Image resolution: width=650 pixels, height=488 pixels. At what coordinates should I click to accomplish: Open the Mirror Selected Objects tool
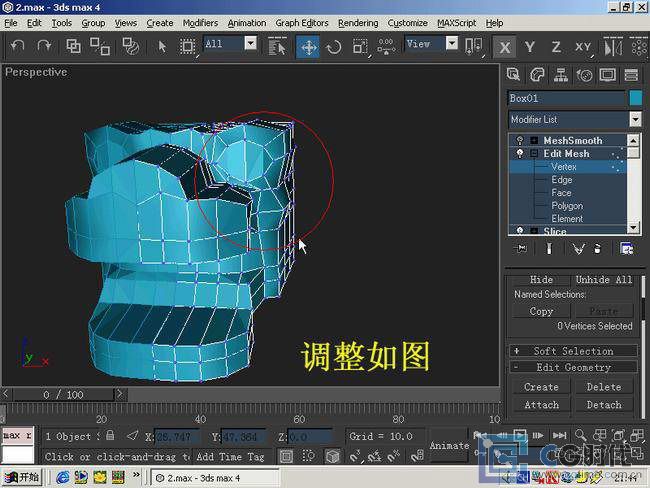pos(613,46)
